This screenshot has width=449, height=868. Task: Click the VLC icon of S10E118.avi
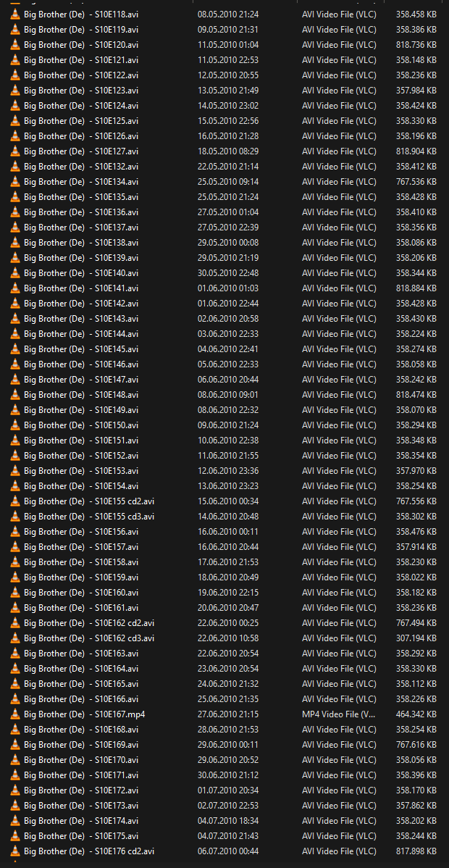[15, 14]
